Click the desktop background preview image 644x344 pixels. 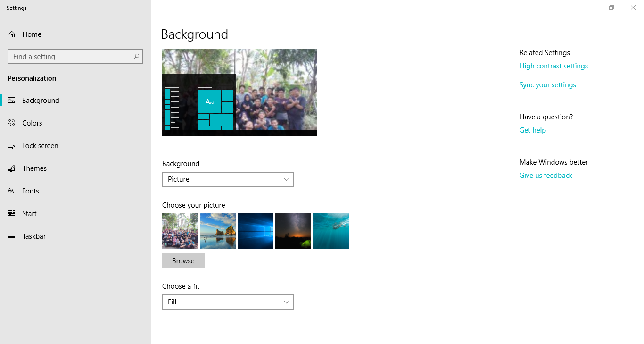[239, 92]
